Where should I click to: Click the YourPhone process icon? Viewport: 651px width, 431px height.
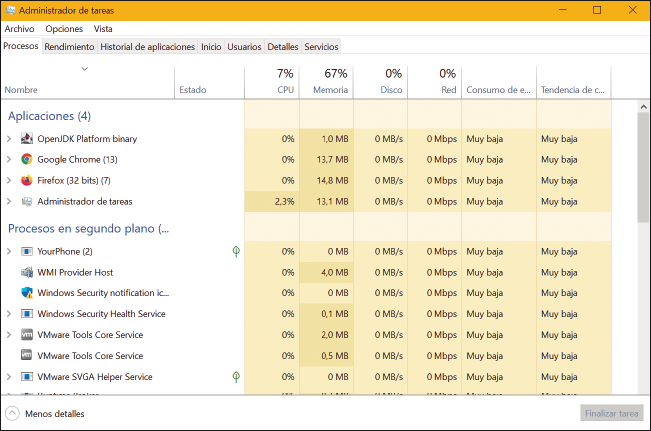[x=27, y=251]
